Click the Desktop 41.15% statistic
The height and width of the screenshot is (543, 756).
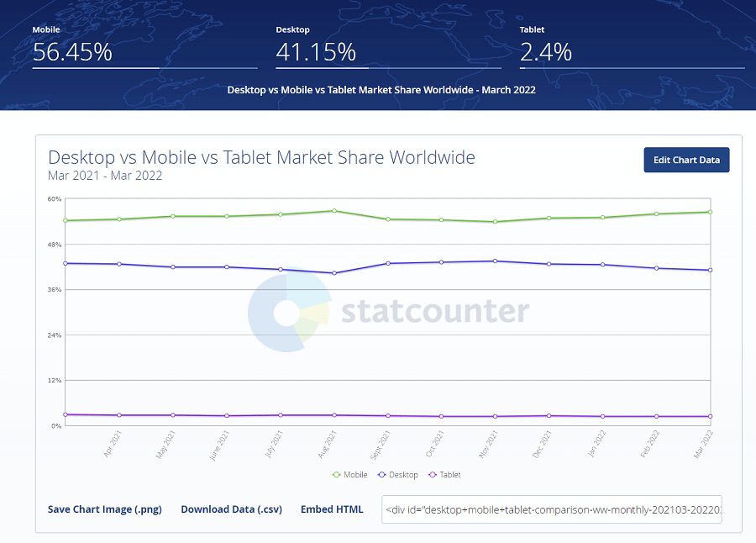click(316, 51)
